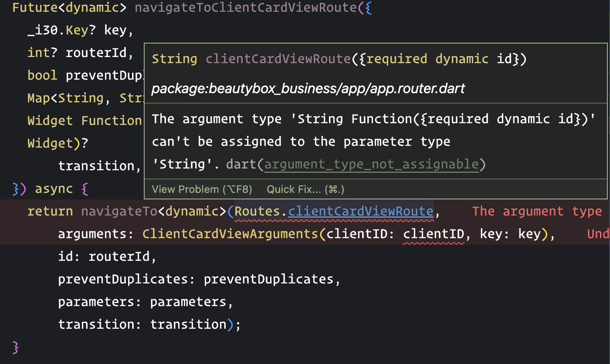Click the ClientCardViewArguments constructor name
The height and width of the screenshot is (364, 610).
pyautogui.click(x=231, y=234)
